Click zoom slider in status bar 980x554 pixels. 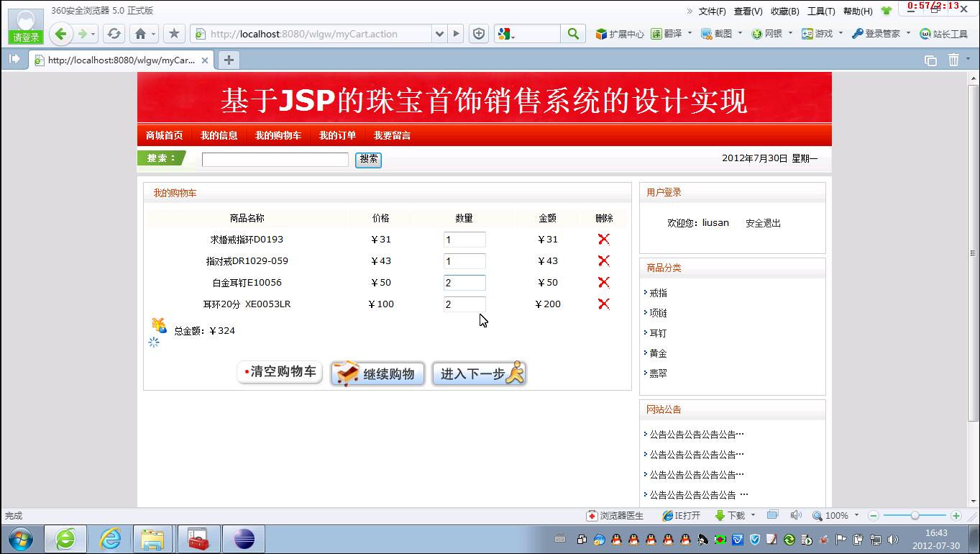(x=915, y=516)
